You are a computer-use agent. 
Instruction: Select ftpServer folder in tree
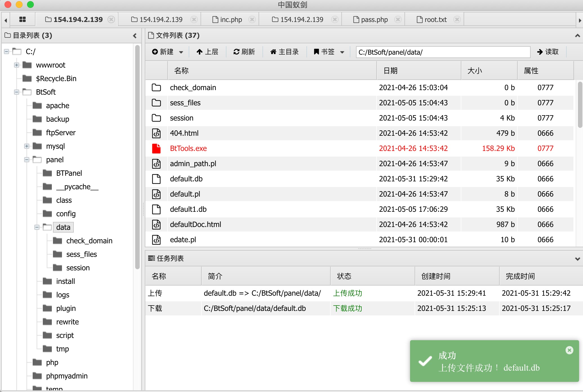click(61, 133)
